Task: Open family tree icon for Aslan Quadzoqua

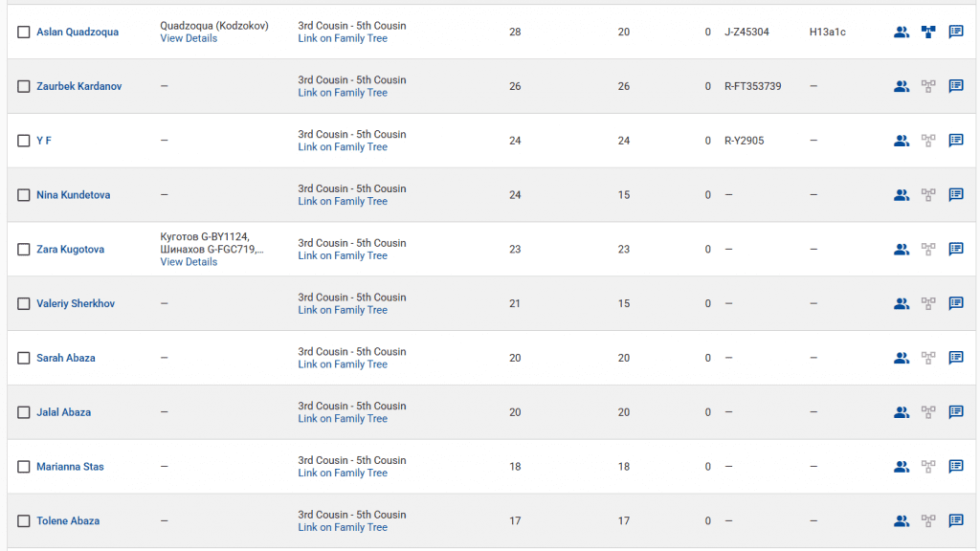Action: [x=928, y=32]
